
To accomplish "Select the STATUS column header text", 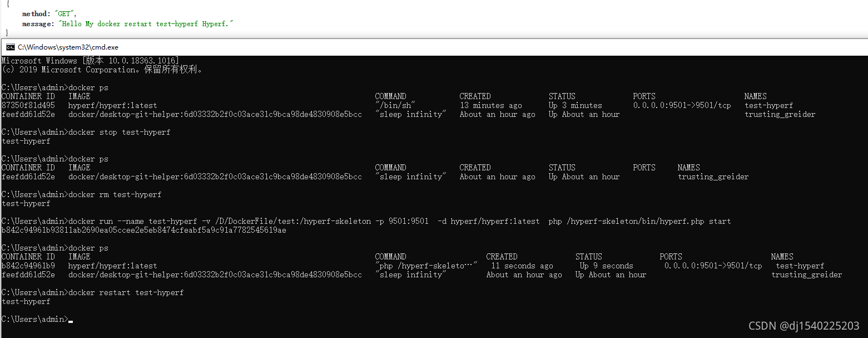I will tap(562, 96).
